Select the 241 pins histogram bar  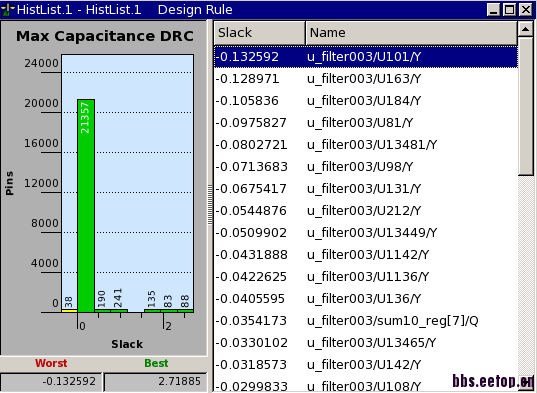tap(119, 310)
